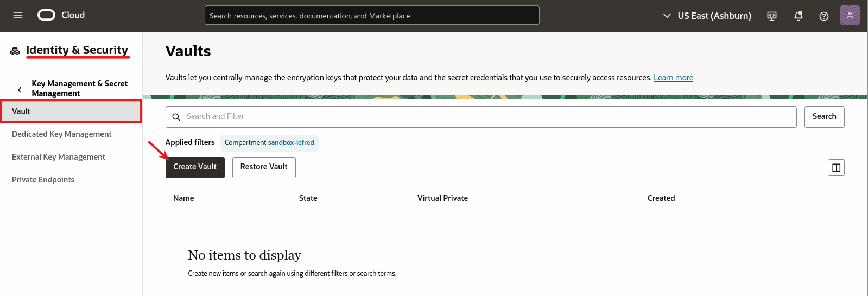Click the Compartment sandbox-lefred filter chip
The height and width of the screenshot is (296, 868).
coord(269,143)
